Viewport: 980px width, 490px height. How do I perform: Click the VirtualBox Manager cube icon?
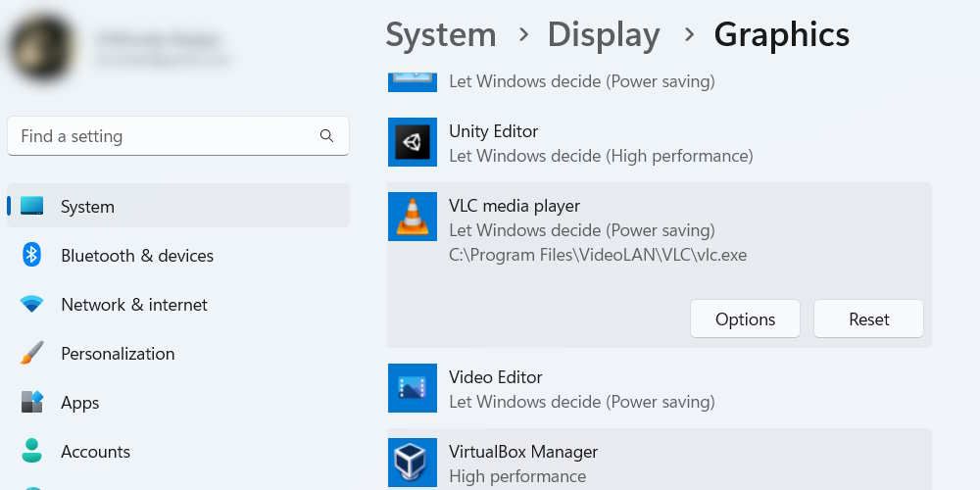412,461
